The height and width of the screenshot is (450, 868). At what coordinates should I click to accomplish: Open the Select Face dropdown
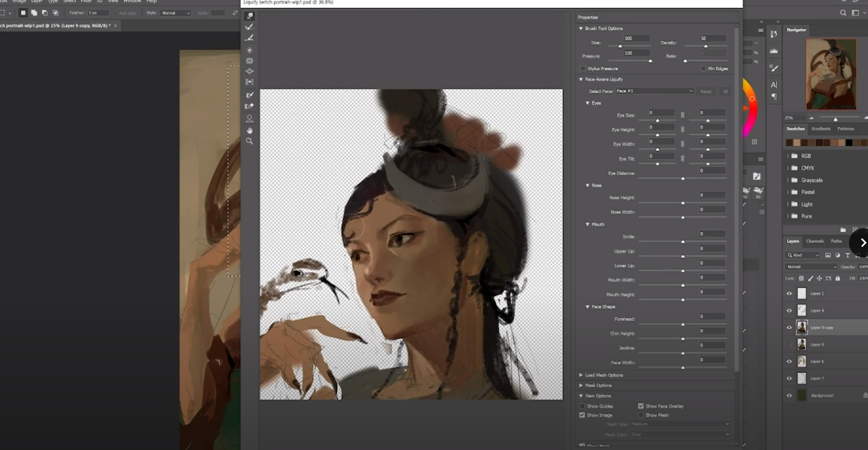(654, 91)
